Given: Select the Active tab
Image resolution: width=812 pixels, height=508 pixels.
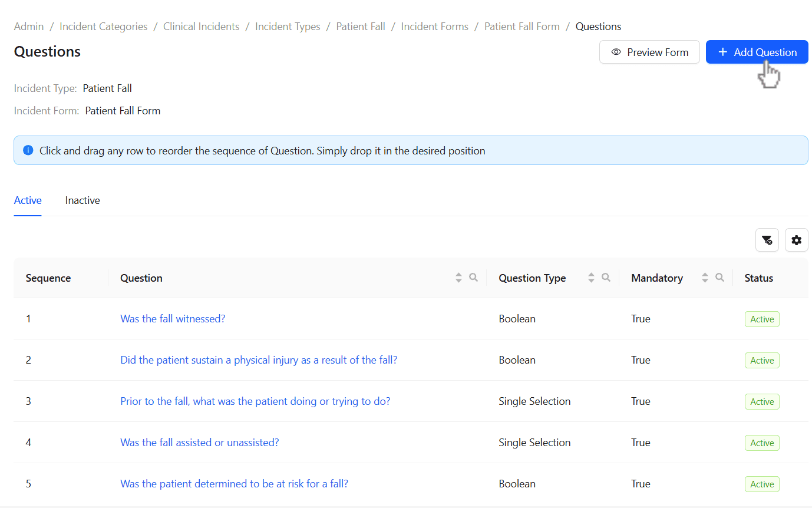Looking at the screenshot, I should tap(27, 200).
